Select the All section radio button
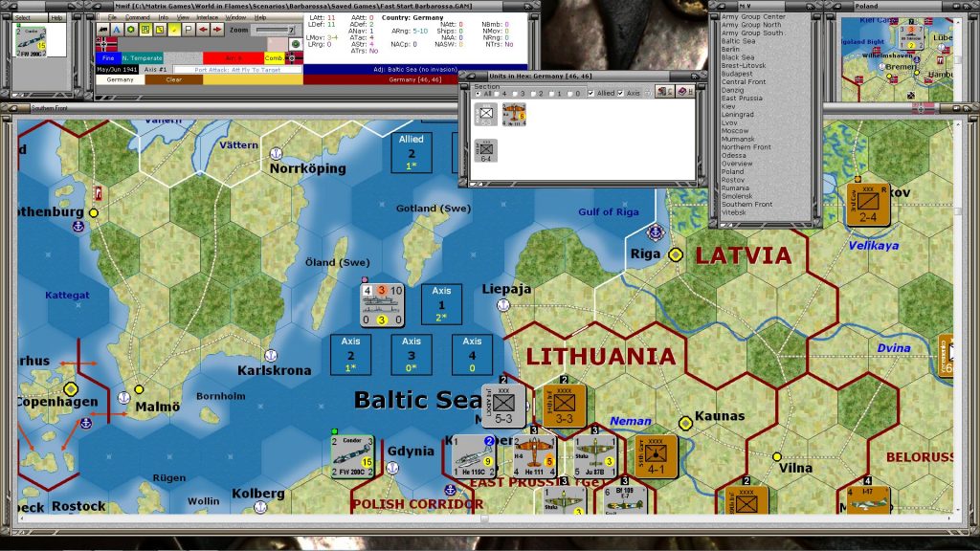Screen dimensions: 980x551 [479, 93]
